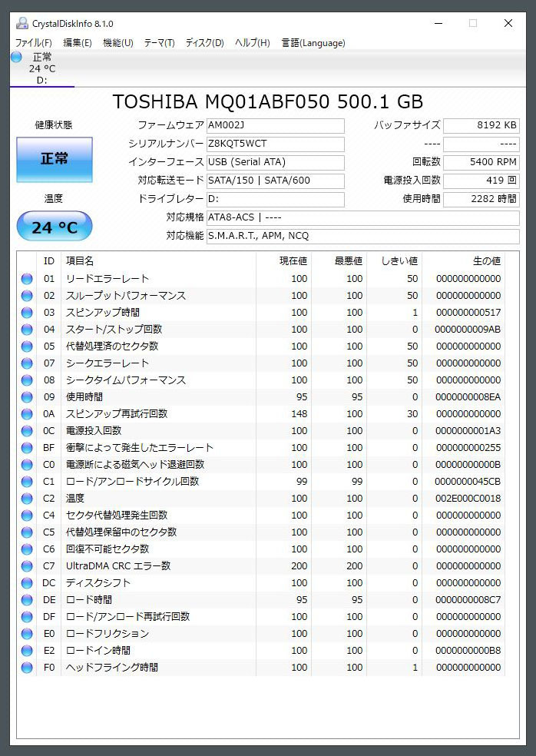536x756 pixels.
Task: Click the status orb for ロード/アンロードサイクル回数 row
Action: 27,481
